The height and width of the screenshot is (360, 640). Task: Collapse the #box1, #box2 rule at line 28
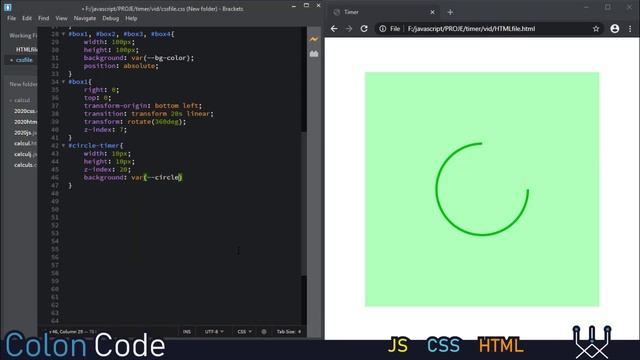[x=63, y=34]
